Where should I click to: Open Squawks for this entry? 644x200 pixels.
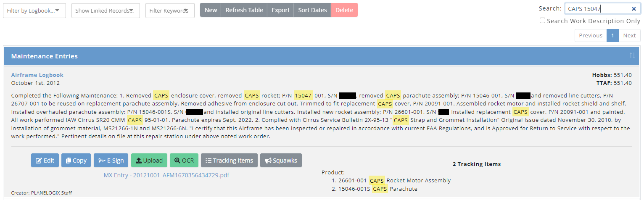point(281,161)
